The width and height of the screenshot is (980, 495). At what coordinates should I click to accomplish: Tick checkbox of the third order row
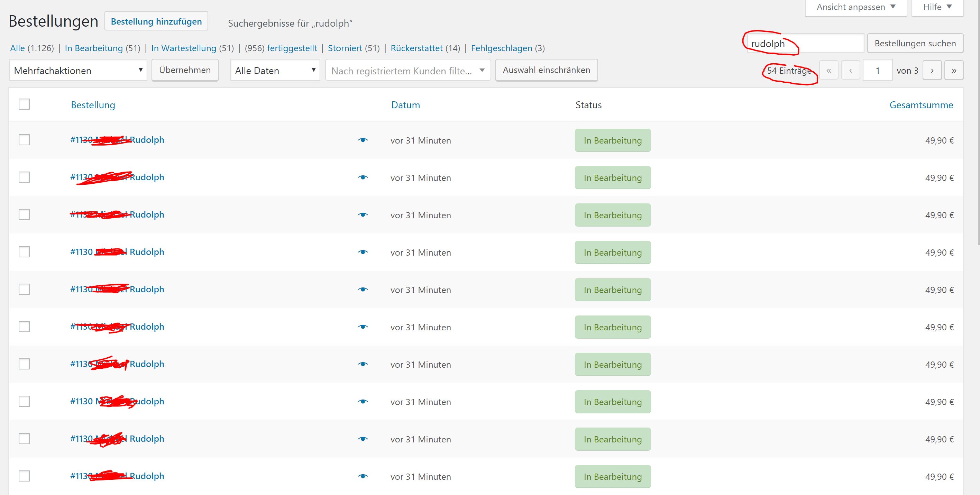click(x=24, y=214)
